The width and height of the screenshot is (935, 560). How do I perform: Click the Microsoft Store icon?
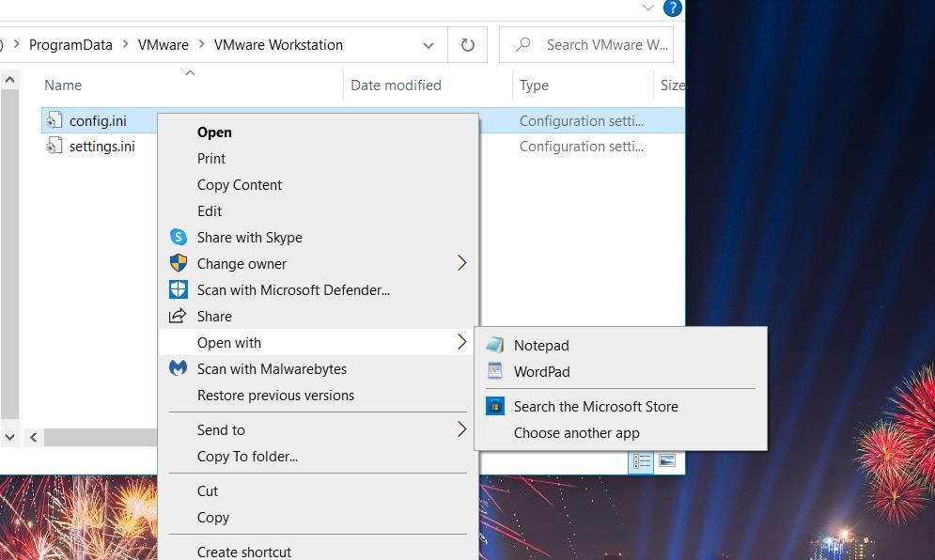(495, 406)
